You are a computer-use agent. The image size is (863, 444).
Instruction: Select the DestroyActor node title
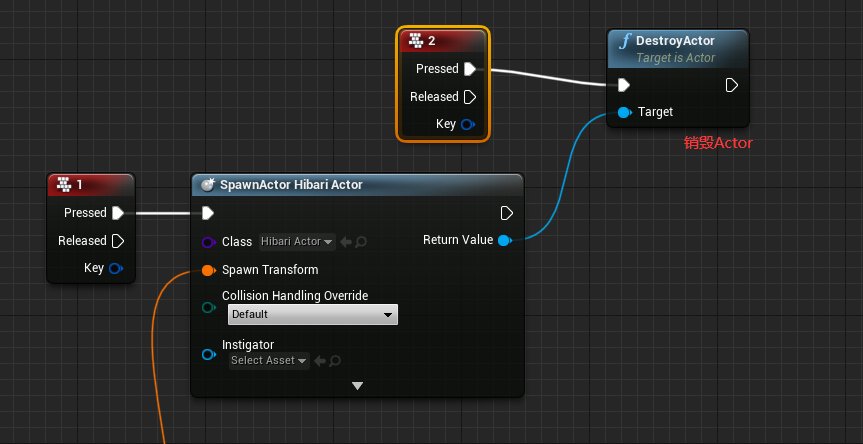coord(675,41)
